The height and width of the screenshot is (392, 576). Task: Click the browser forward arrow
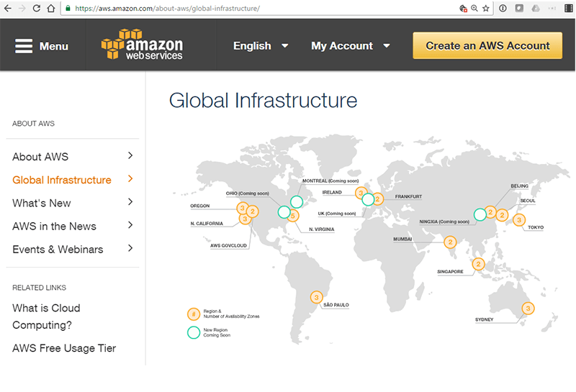tap(22, 8)
